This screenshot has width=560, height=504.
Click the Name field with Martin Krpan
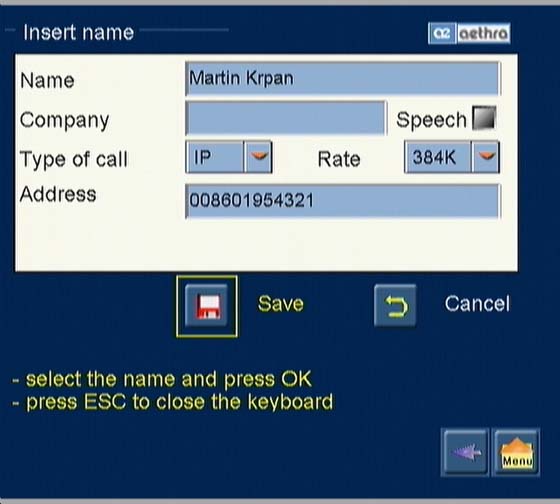click(x=343, y=79)
